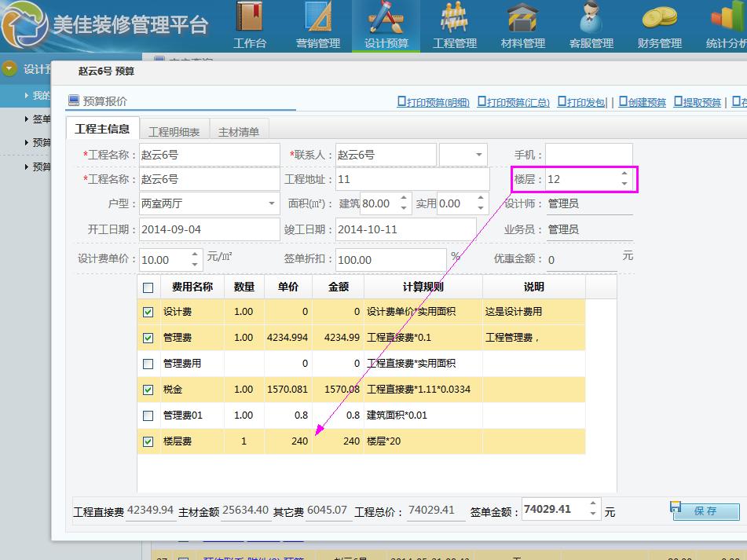Image resolution: width=747 pixels, height=560 pixels.
Task: Uncheck the 楼层费 row checkbox
Action: pyautogui.click(x=148, y=441)
